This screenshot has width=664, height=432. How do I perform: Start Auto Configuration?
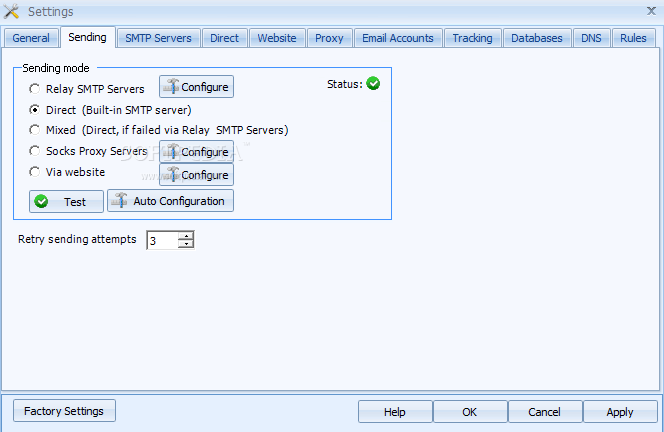tap(171, 201)
